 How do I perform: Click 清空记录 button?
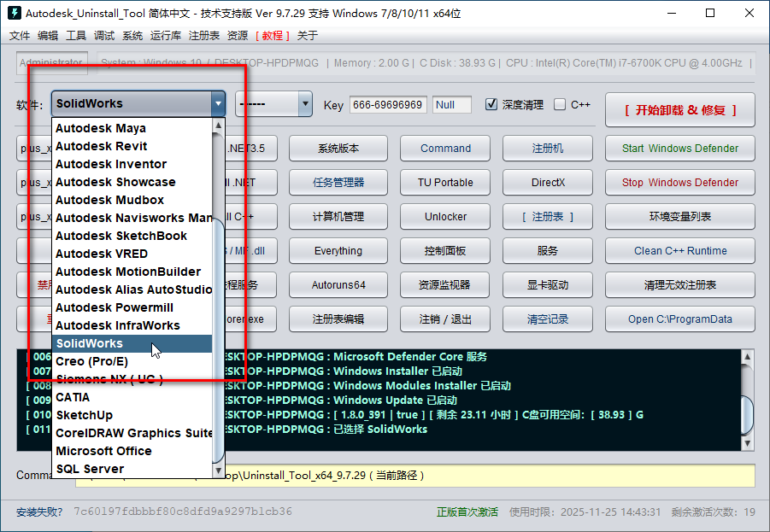point(548,319)
